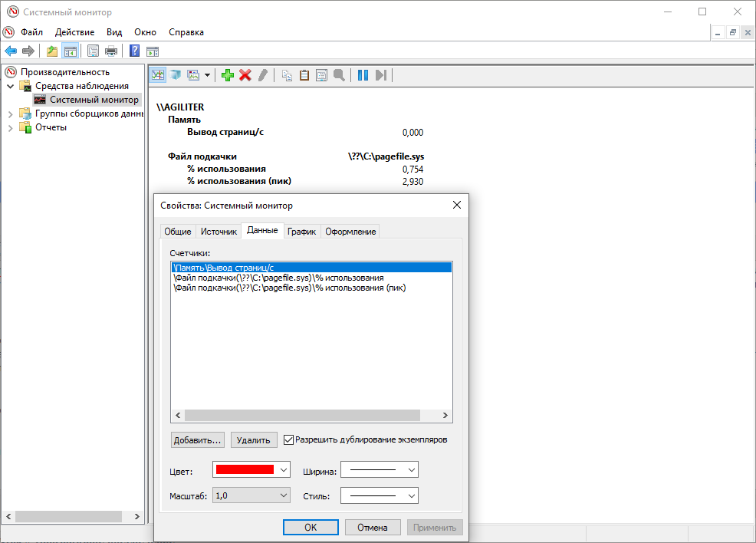Image resolution: width=756 pixels, height=543 pixels.
Task: Select Системный монитор tree item
Action: pos(94,100)
